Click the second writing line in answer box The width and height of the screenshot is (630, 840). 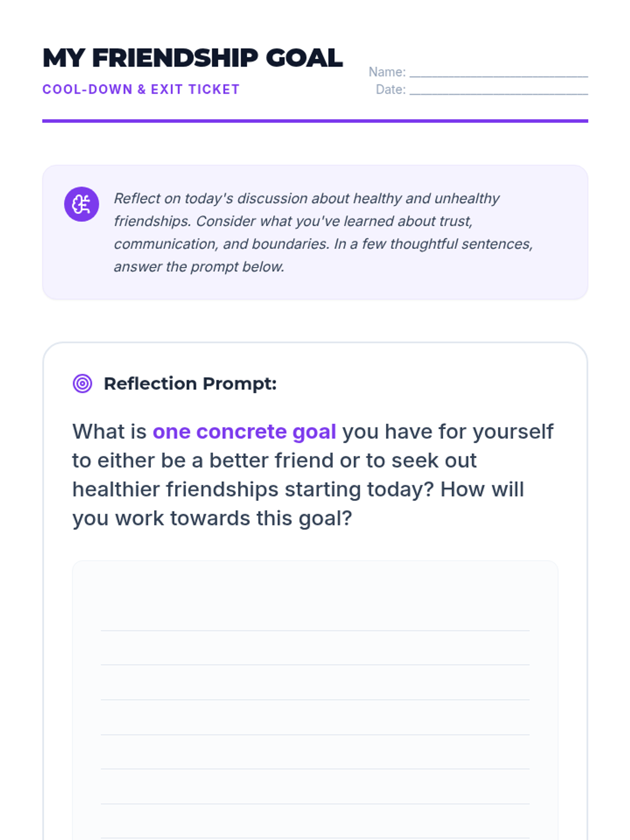(315, 665)
